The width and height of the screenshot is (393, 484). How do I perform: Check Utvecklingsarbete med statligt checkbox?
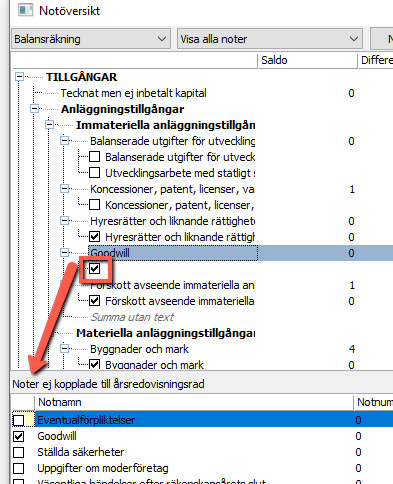click(95, 173)
